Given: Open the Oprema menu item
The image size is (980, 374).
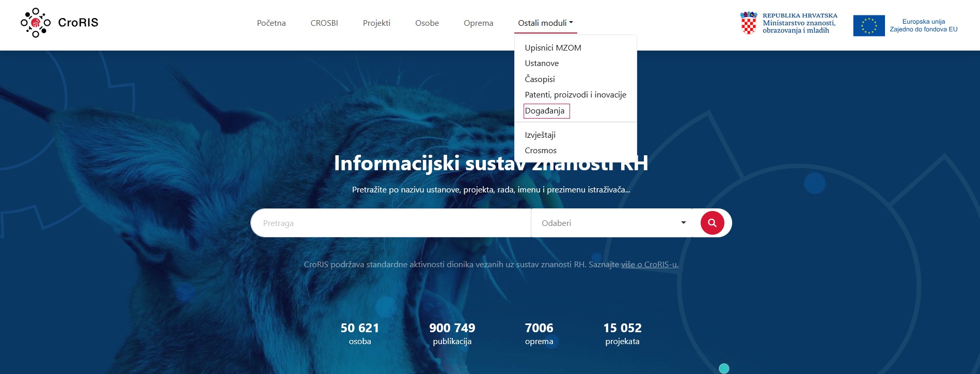Looking at the screenshot, I should [x=478, y=23].
